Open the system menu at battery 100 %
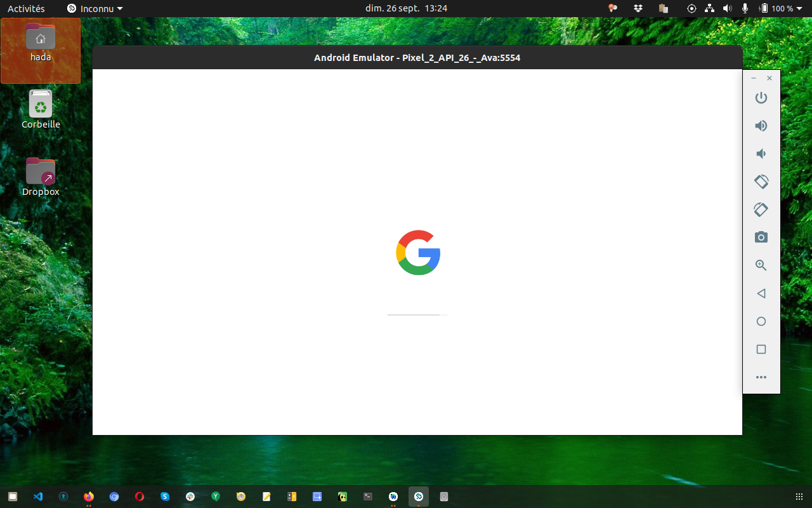The width and height of the screenshot is (812, 508). tap(781, 8)
